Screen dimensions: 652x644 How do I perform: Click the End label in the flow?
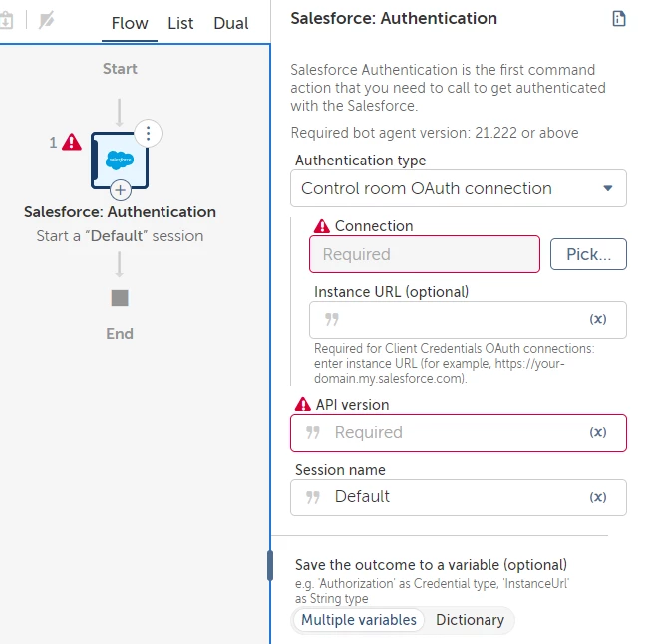tap(120, 333)
